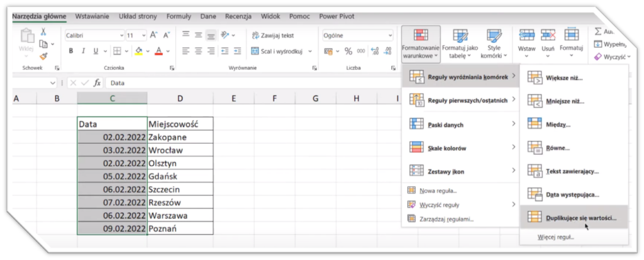Click the Percent Style icon

pyautogui.click(x=345, y=51)
